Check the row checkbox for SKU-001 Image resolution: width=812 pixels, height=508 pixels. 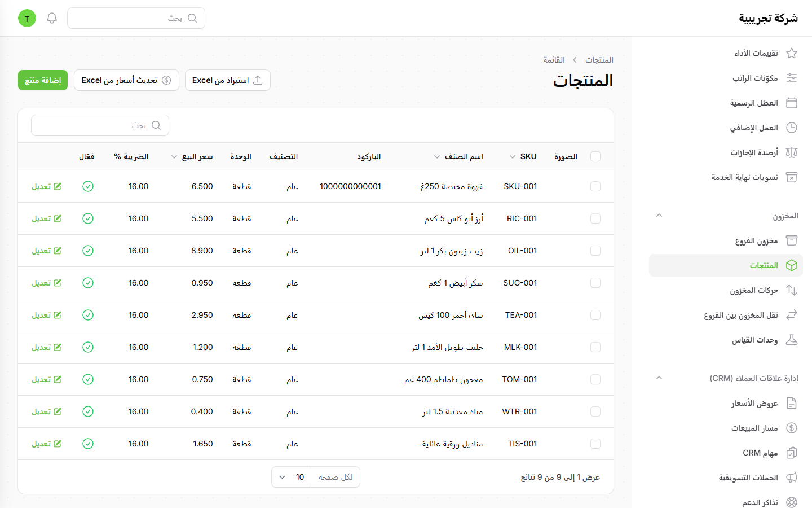(595, 186)
